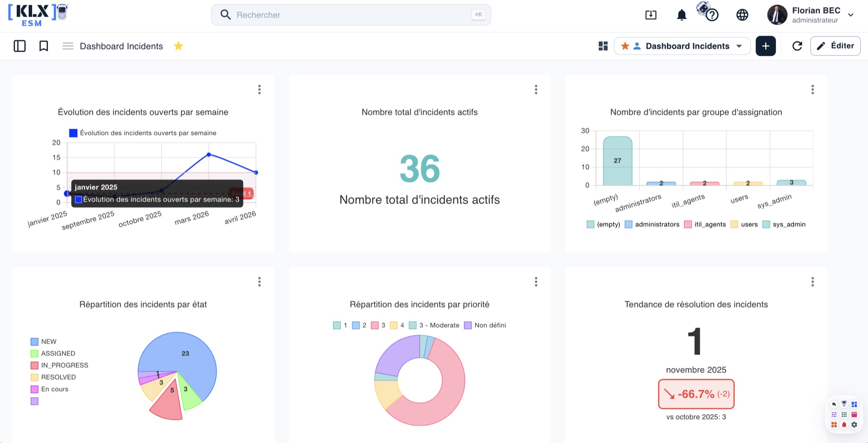Open the purple sliders icon in floating launcher

click(x=834, y=415)
